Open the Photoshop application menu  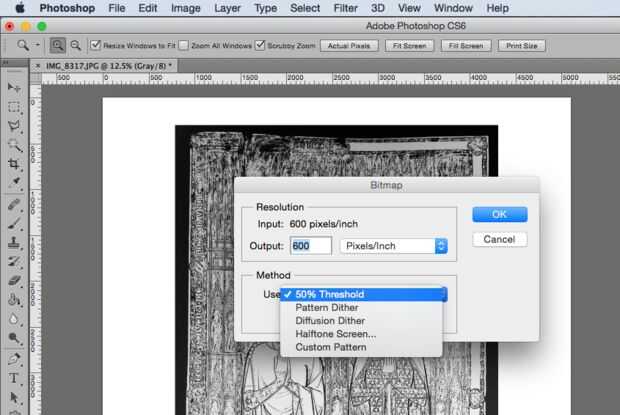67,8
